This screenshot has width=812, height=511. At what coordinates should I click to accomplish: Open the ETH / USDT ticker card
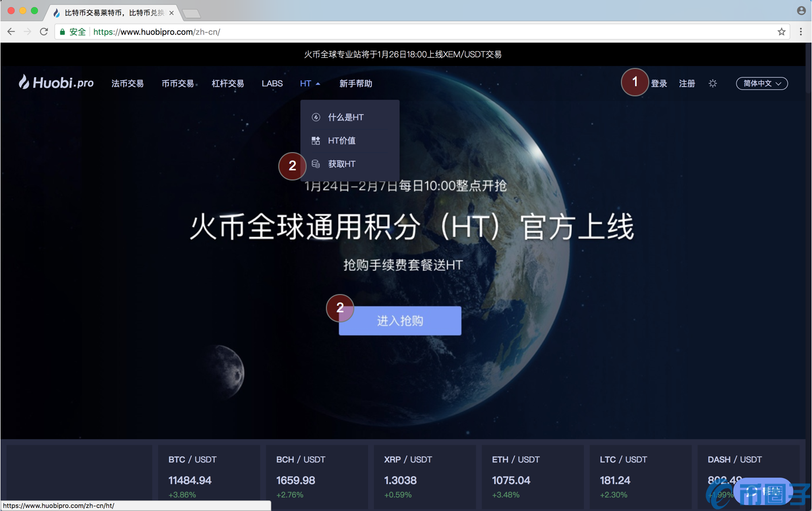[x=533, y=477]
